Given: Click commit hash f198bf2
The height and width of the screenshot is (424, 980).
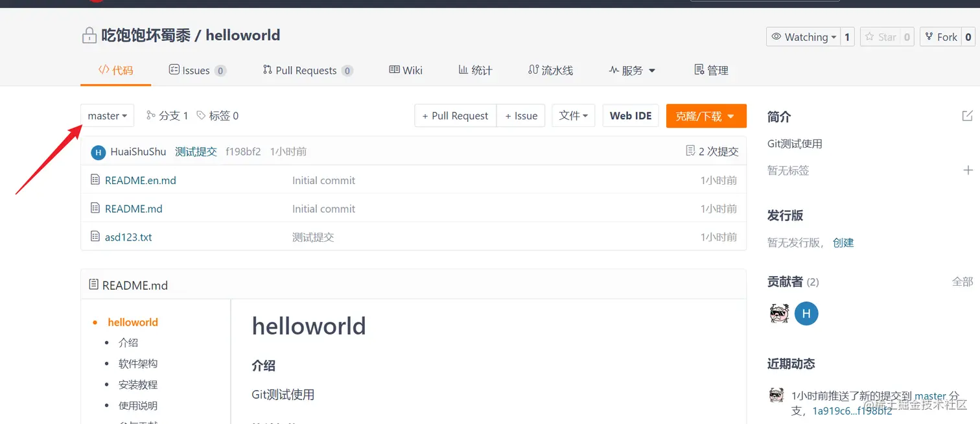Looking at the screenshot, I should coord(243,152).
